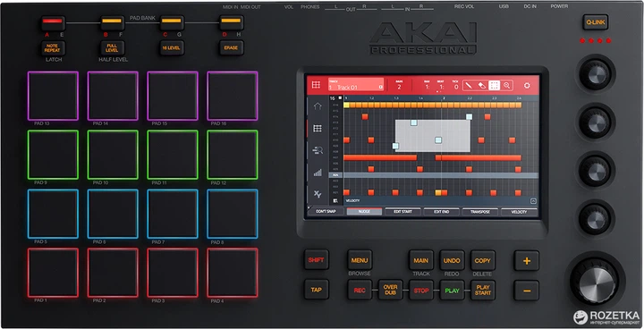Select TRANSPOSE on touchscreen
This screenshot has width=644, height=329.
[x=480, y=212]
